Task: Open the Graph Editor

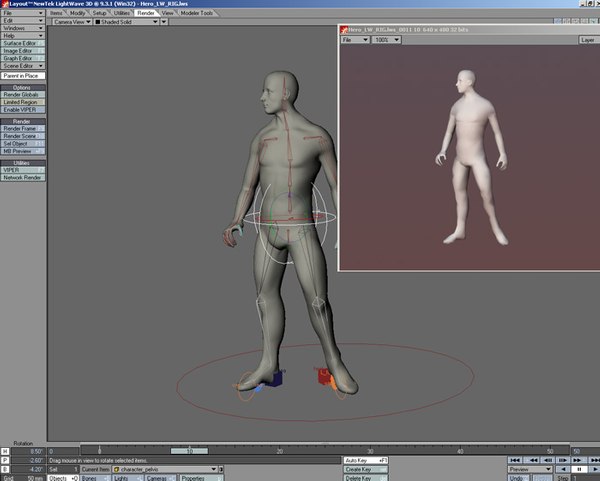Action: [x=23, y=58]
